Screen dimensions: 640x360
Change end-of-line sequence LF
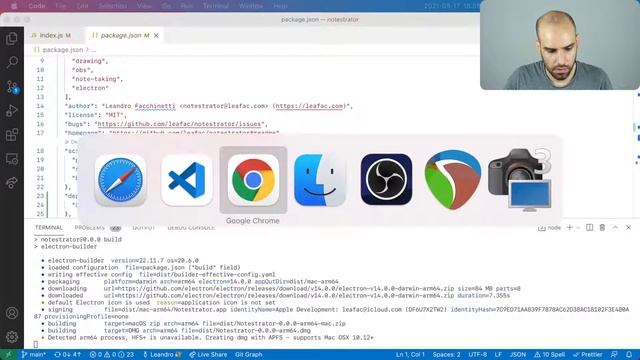click(498, 354)
